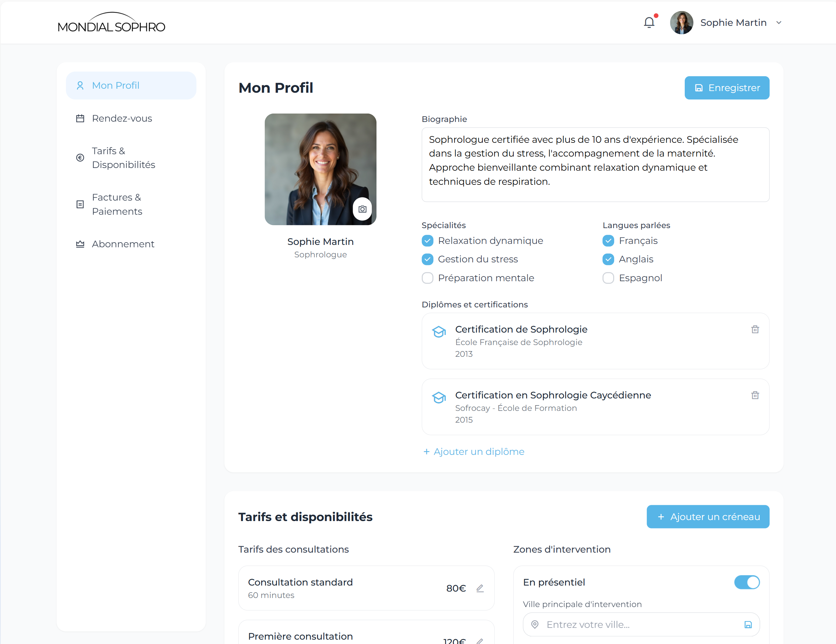The width and height of the screenshot is (836, 644).
Task: Check the Espagnol language option
Action: click(x=608, y=278)
